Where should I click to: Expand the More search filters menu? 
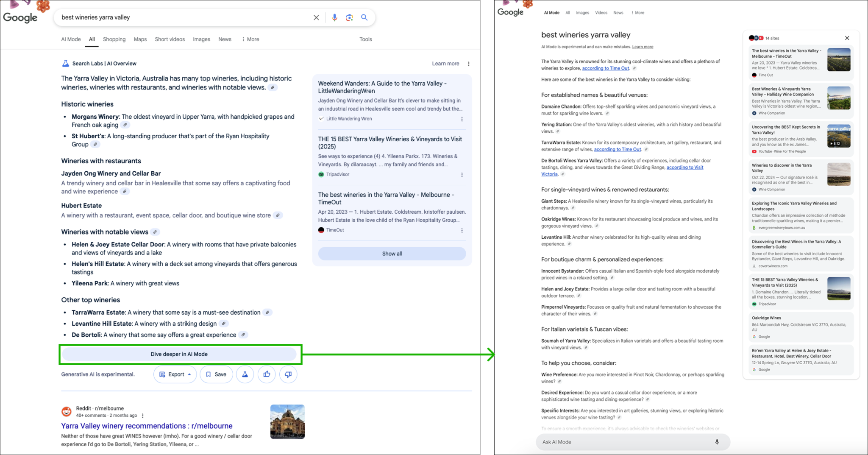pyautogui.click(x=250, y=39)
